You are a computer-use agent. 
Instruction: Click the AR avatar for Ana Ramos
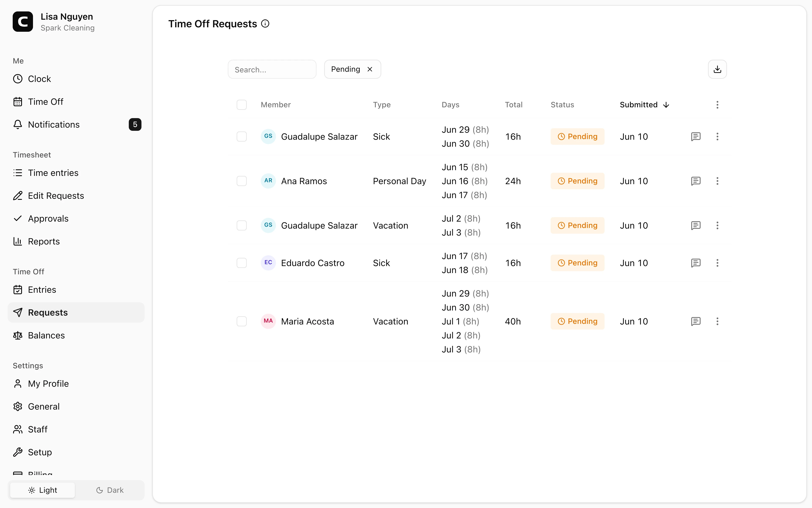click(x=268, y=181)
